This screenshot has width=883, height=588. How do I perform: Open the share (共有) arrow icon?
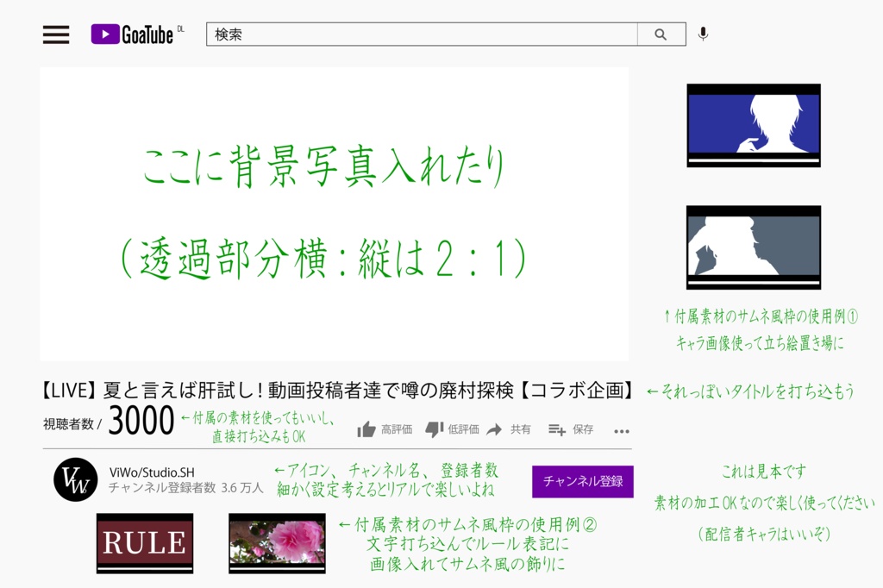(493, 429)
